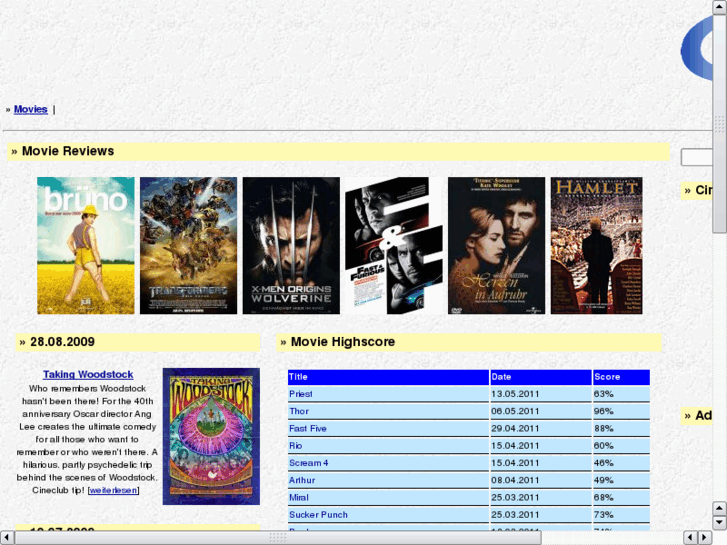Click the vertical scrollbar down arrow at bottom
Screen dimensions: 727x545
[719, 523]
